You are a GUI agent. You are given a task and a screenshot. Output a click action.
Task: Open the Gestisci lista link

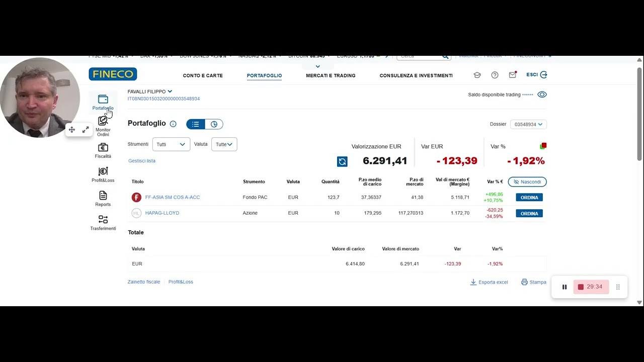142,161
